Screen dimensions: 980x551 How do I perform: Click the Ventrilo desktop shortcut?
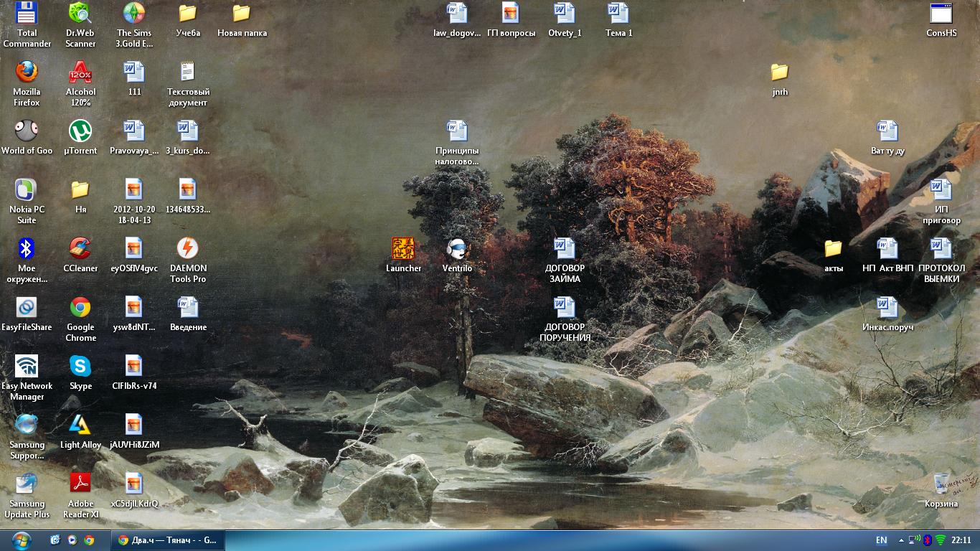coord(457,255)
